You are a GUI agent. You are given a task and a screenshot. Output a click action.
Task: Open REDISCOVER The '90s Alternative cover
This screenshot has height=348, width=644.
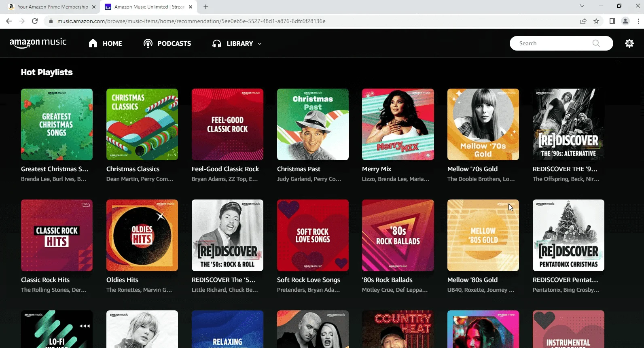point(568,125)
